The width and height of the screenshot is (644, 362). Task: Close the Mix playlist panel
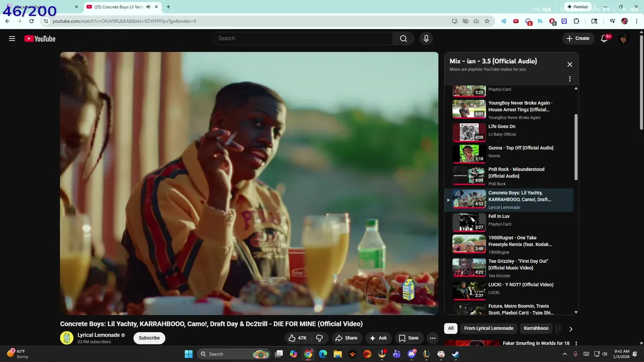pos(570,64)
